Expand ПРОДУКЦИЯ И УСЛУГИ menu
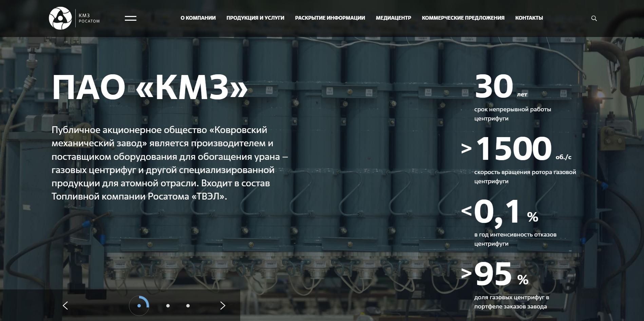The height and width of the screenshot is (321, 644). 255,18
